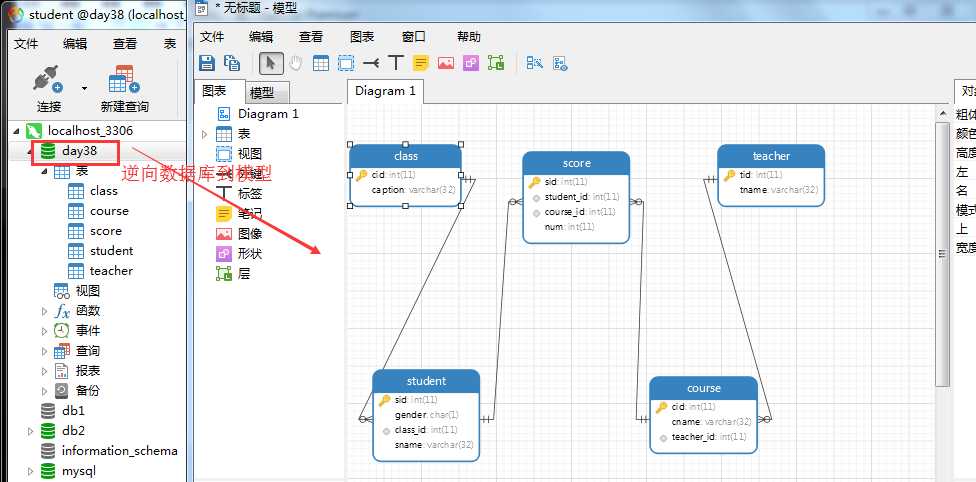976x482 pixels.
Task: Select the yellow note tool in toolbar
Action: click(x=421, y=63)
